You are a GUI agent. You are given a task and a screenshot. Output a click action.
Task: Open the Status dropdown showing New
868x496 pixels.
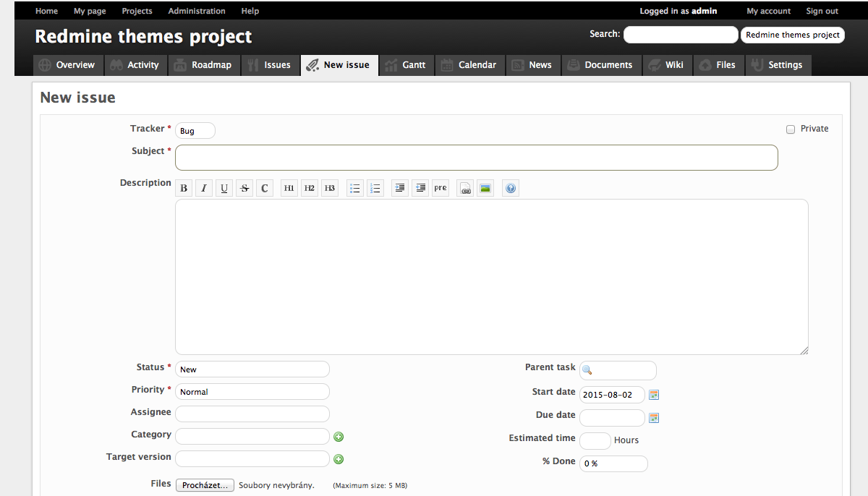(x=252, y=369)
